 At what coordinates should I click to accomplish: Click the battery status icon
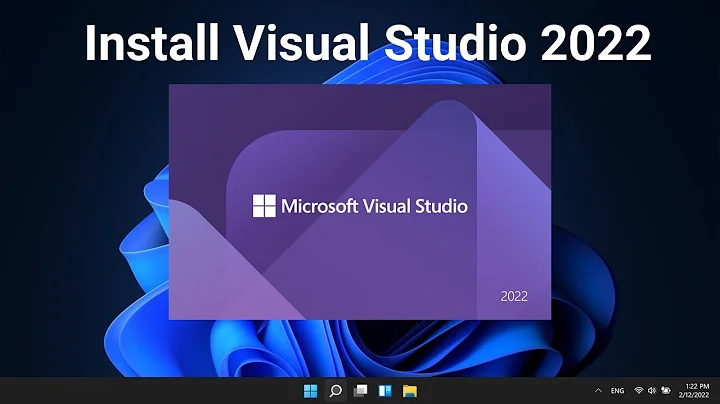click(x=665, y=391)
